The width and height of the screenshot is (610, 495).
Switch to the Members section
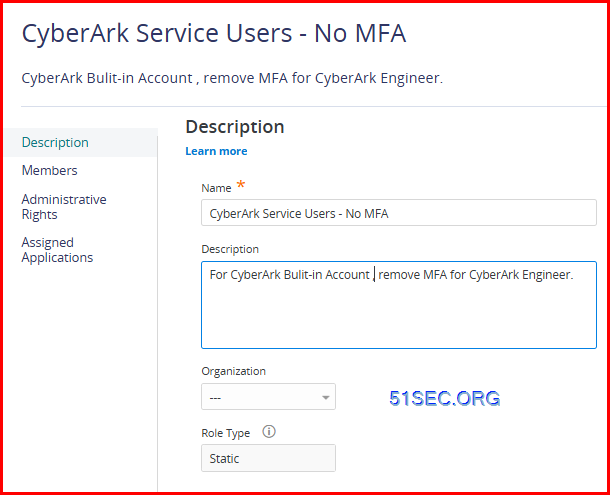point(49,170)
